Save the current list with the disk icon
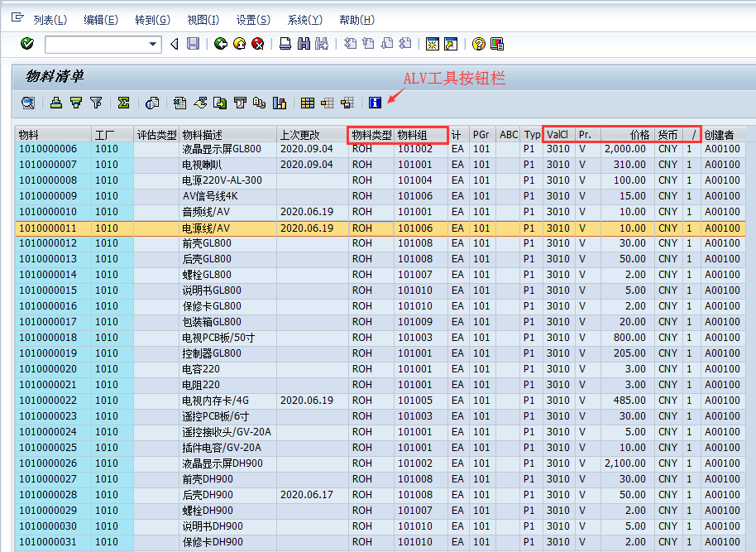Image resolution: width=756 pixels, height=552 pixels. (192, 44)
